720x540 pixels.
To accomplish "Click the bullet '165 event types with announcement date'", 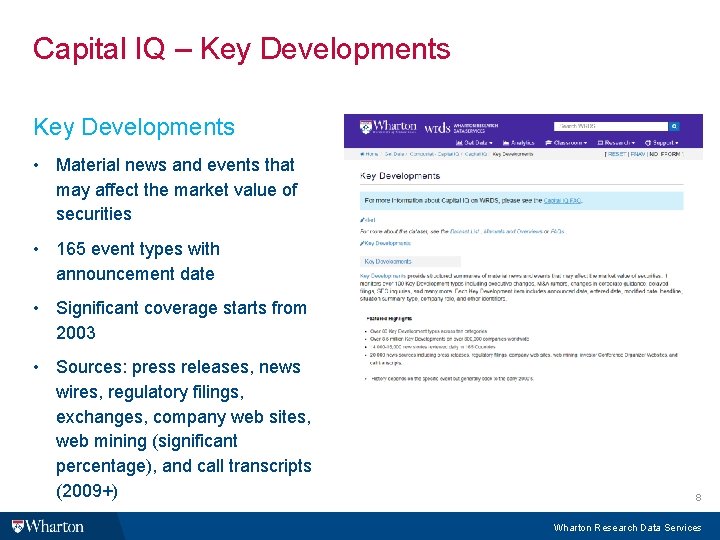I will [x=138, y=261].
